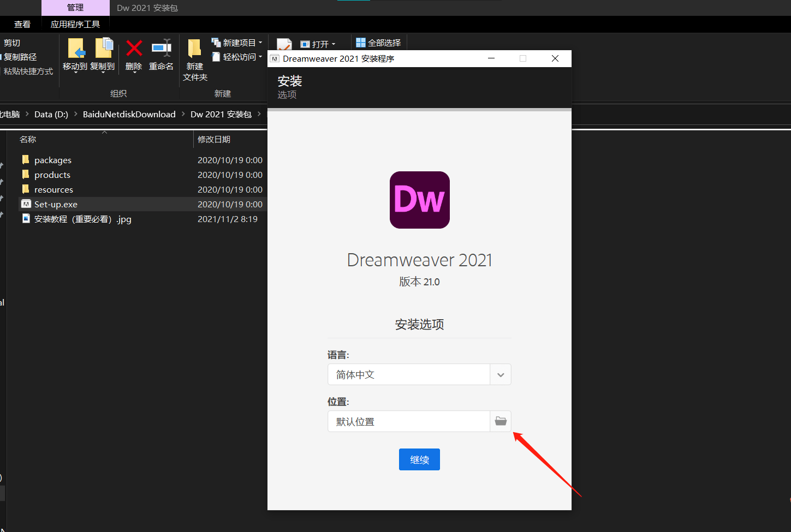791x532 pixels.
Task: Click the browse folder icon for location
Action: 501,421
